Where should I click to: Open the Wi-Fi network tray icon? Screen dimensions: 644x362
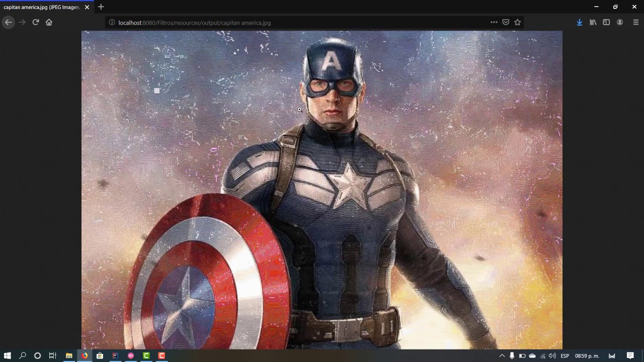click(x=542, y=355)
